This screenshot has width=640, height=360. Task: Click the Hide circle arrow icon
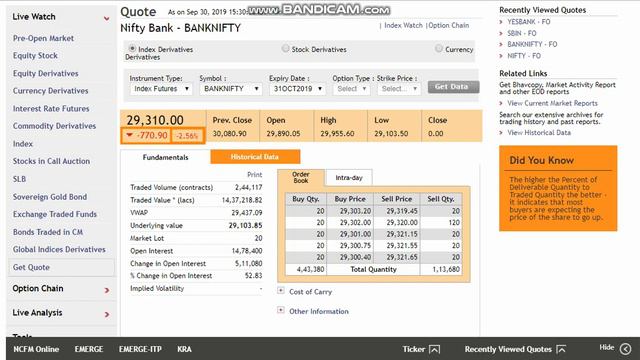point(625,349)
